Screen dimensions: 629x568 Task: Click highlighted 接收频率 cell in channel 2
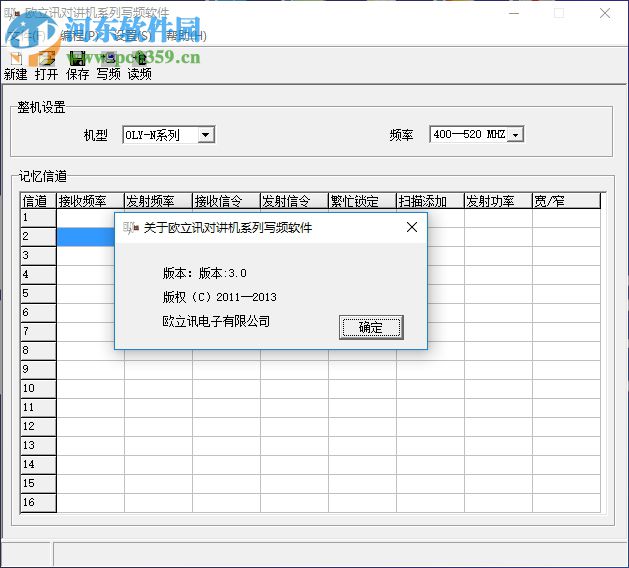(x=86, y=237)
